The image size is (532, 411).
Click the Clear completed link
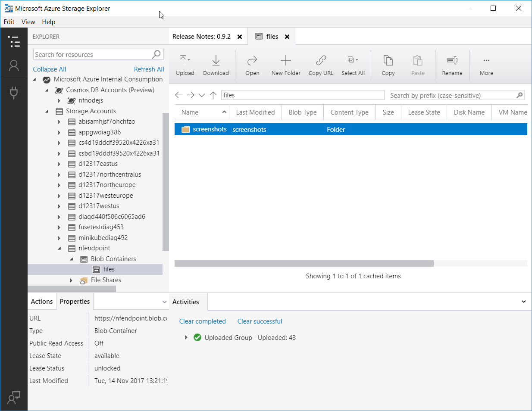coord(202,321)
